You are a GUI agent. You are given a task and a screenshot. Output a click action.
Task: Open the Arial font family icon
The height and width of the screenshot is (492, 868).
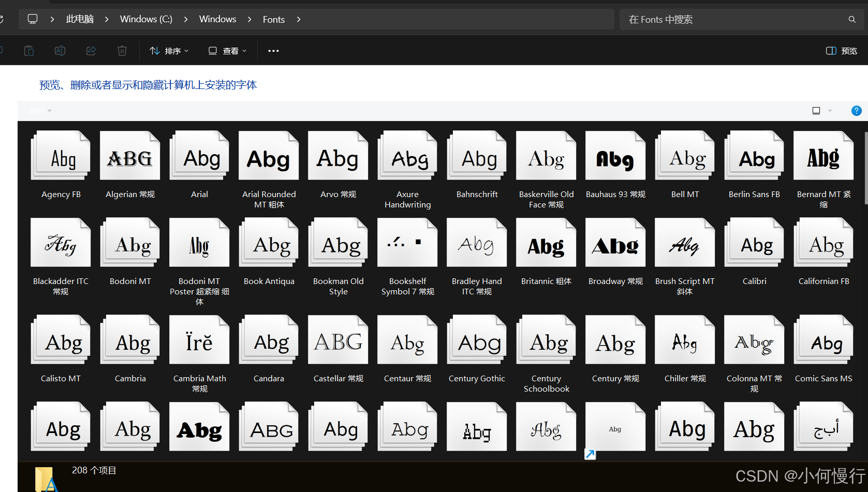click(199, 155)
